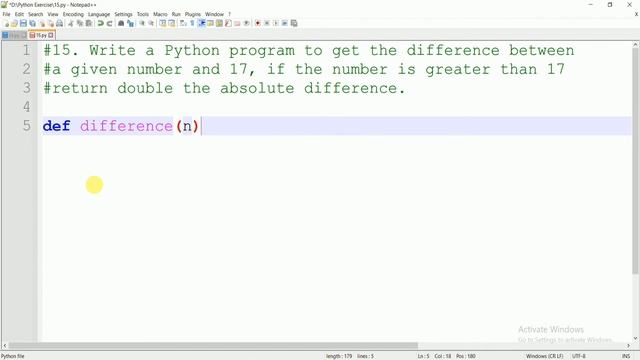
Task: Open the Macro menu
Action: (x=160, y=14)
